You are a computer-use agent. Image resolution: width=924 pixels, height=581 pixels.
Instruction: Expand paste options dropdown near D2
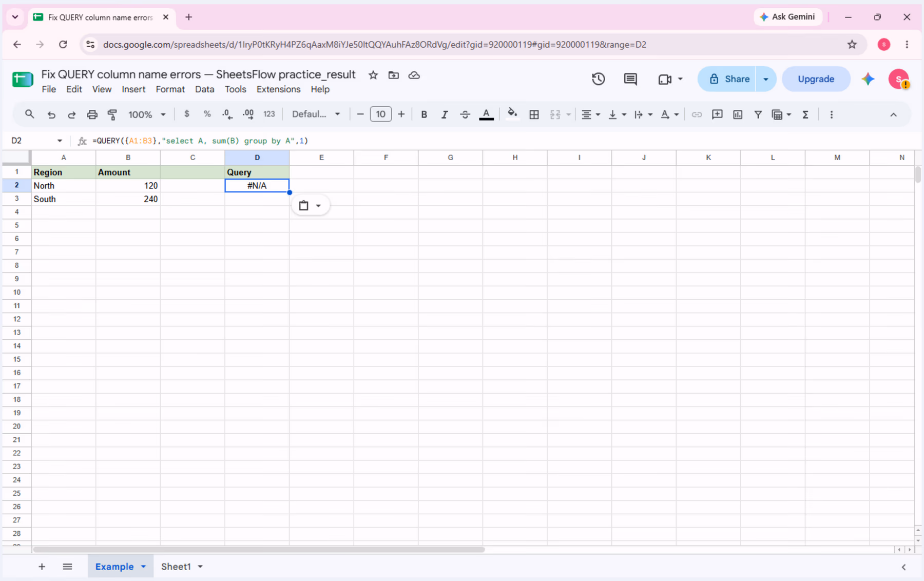318,206
